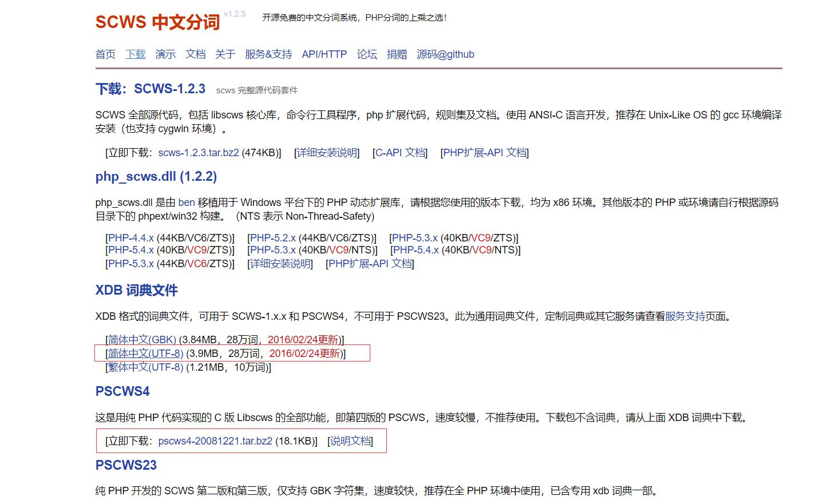Download pscws4-20081221.tar.bz2
The height and width of the screenshot is (504, 815).
point(215,441)
